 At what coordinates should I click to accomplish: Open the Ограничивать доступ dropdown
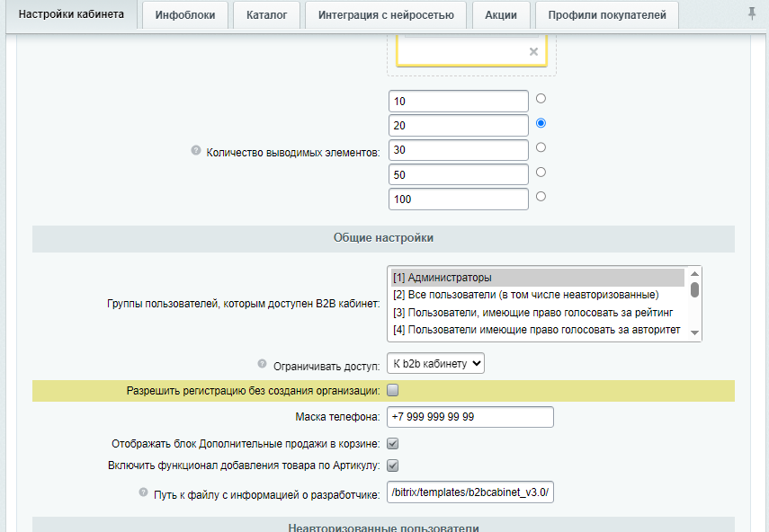pyautogui.click(x=435, y=363)
